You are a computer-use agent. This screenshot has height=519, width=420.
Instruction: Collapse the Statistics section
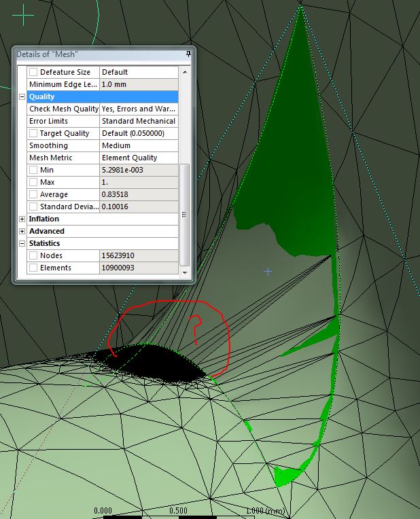point(22,244)
